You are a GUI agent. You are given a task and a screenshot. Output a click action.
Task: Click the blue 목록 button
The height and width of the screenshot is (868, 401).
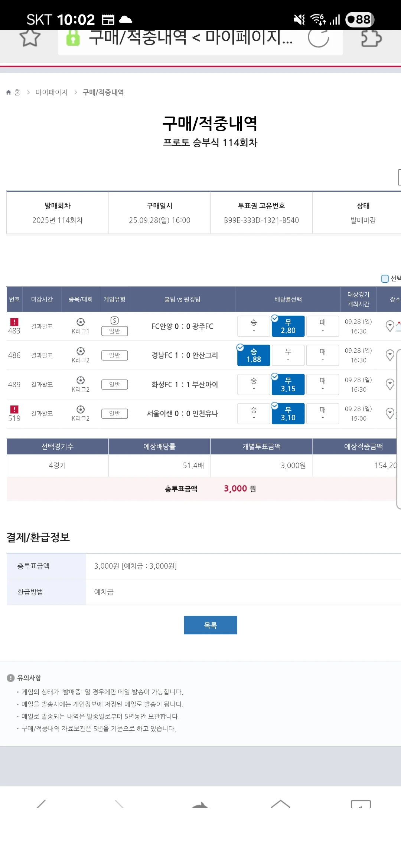pos(211,625)
